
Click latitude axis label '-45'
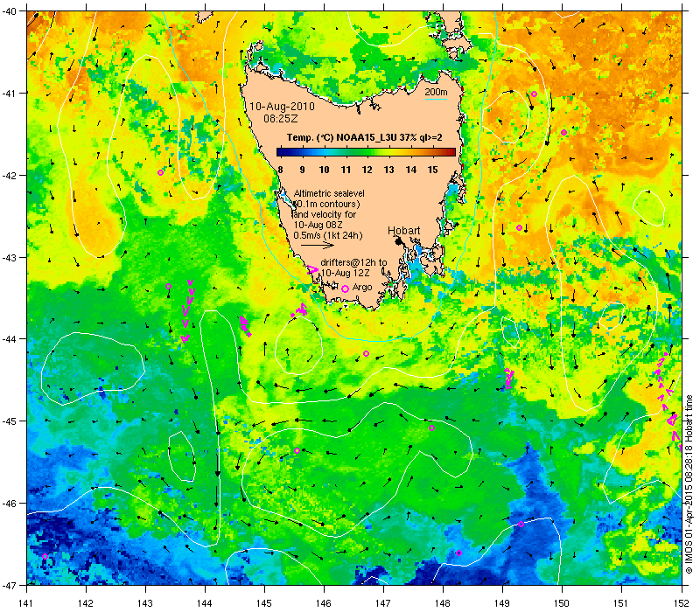point(9,421)
